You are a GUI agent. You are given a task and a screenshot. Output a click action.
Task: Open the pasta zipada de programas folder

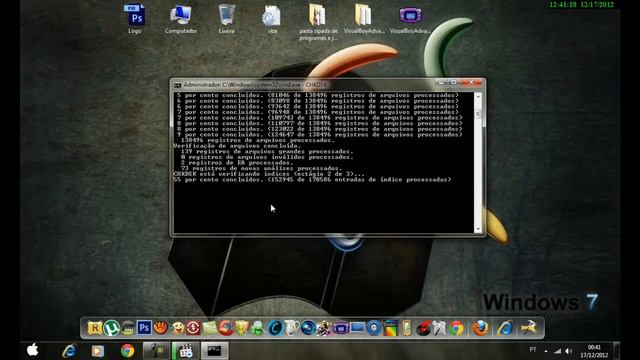318,22
